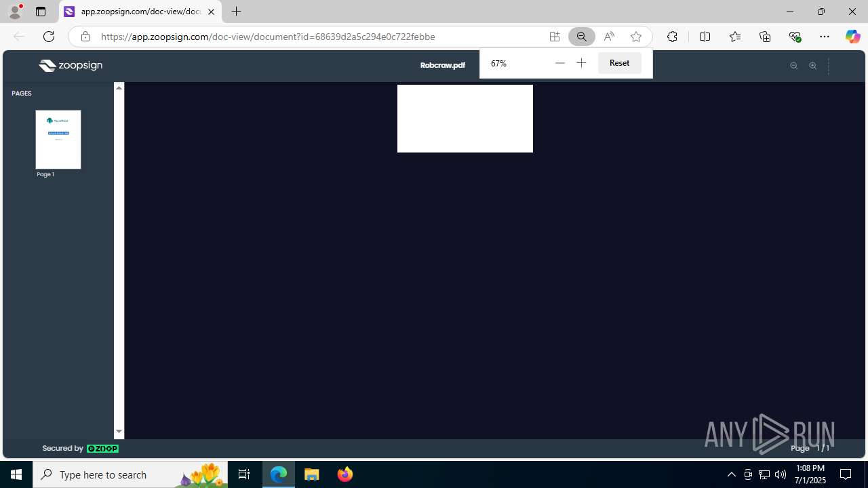Viewport: 868px width, 488px height.
Task: Open tab actions menu
Action: tap(41, 12)
